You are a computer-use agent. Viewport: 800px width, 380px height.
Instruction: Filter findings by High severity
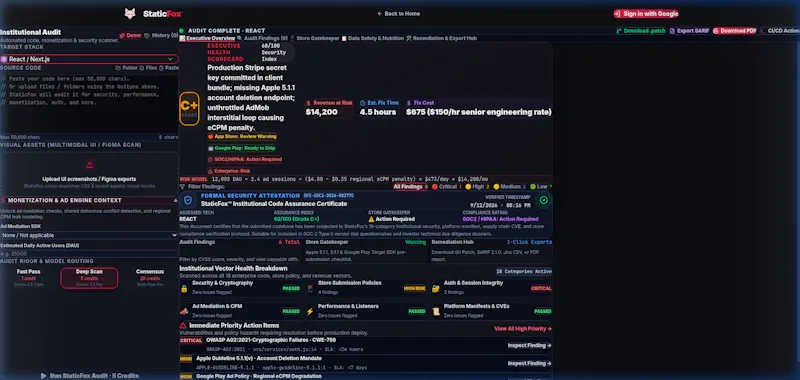click(x=478, y=187)
